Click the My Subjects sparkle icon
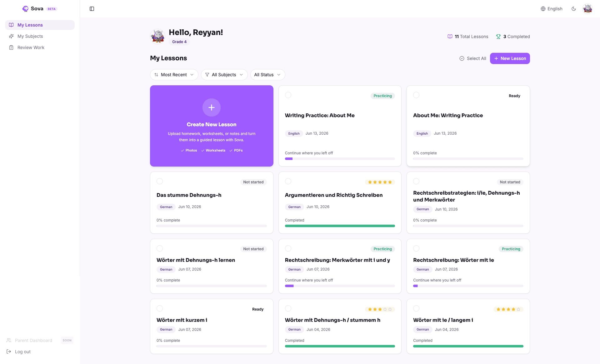This screenshot has height=364, width=600. [x=11, y=36]
